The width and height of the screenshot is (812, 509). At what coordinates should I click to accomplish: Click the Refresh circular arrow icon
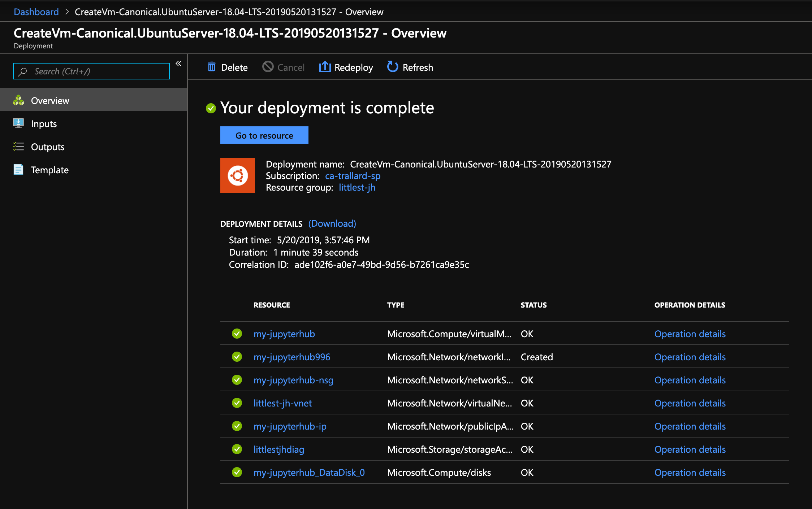392,67
